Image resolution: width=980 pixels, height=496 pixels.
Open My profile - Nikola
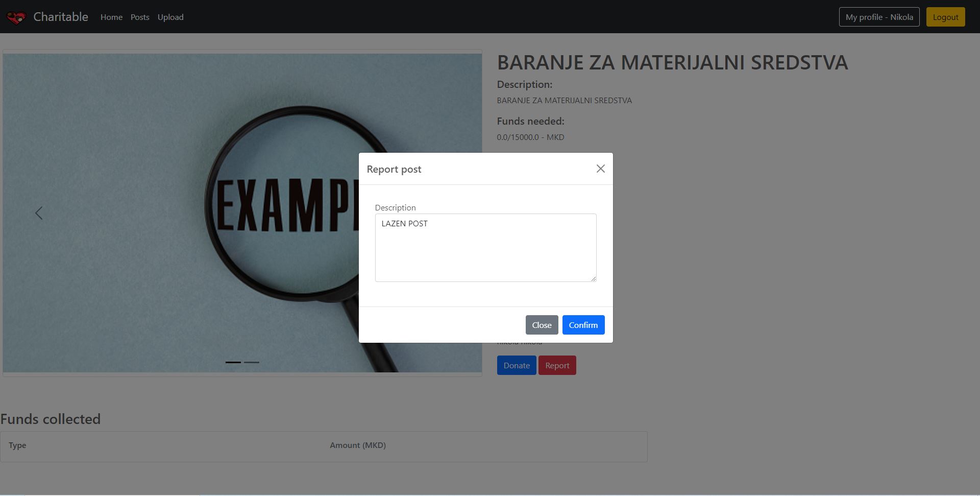click(879, 17)
